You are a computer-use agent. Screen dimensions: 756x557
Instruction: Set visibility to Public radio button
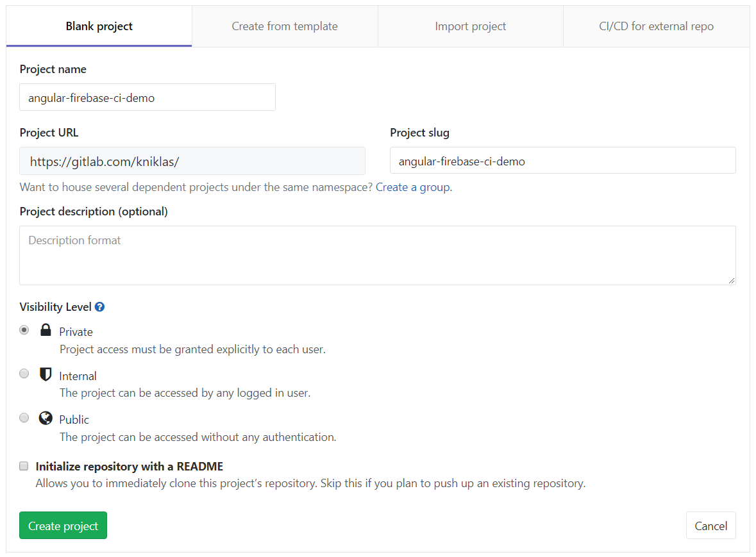[24, 418]
